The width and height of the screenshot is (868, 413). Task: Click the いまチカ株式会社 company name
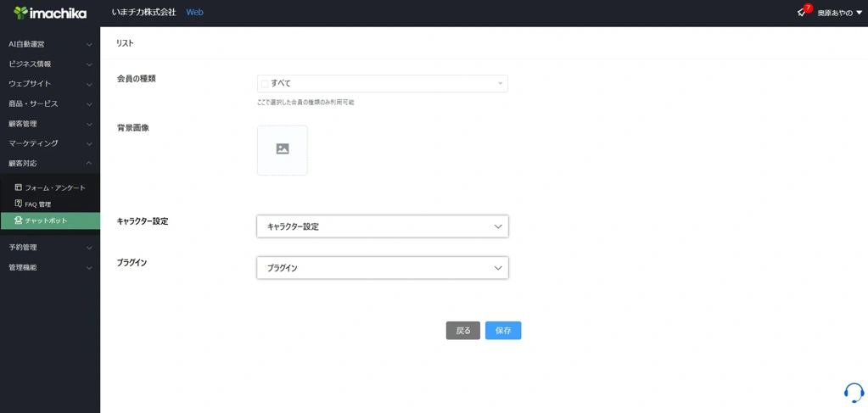[x=144, y=12]
